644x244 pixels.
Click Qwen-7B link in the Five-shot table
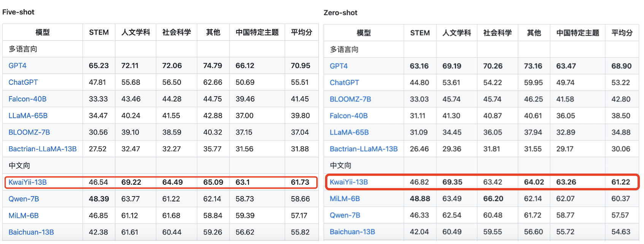(24, 199)
